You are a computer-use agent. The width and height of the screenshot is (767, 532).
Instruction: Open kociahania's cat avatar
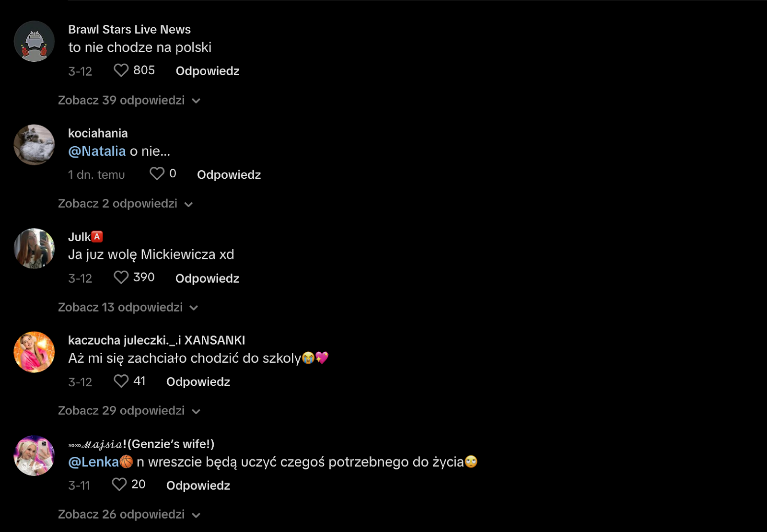pos(34,145)
